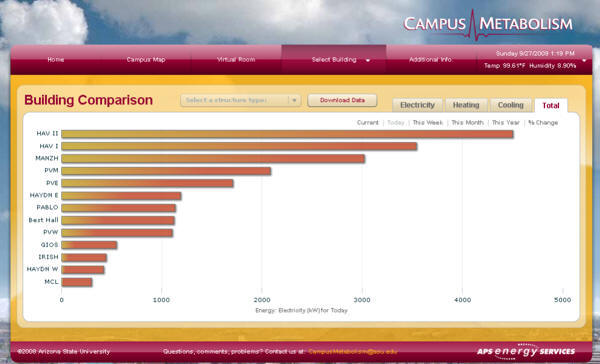Show Current time range data
The height and width of the screenshot is (364, 600).
(x=367, y=122)
